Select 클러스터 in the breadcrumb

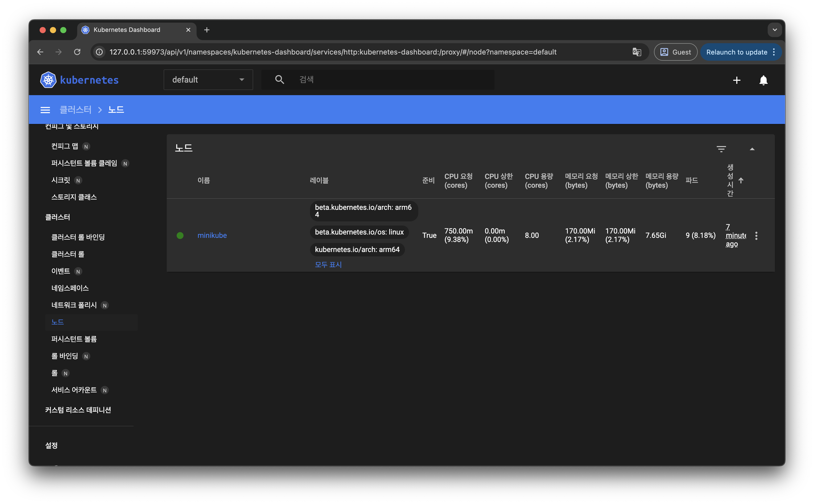pyautogui.click(x=76, y=109)
